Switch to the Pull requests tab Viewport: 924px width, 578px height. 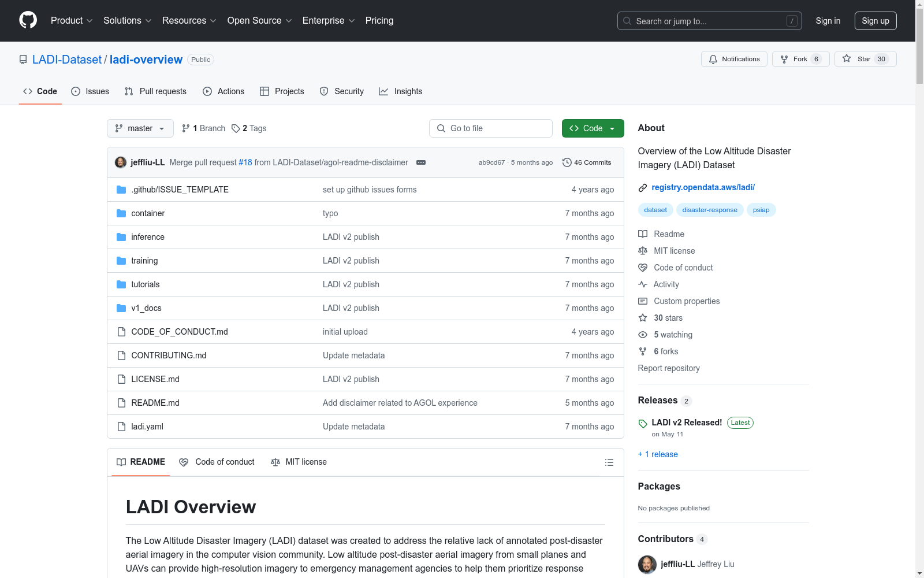155,91
